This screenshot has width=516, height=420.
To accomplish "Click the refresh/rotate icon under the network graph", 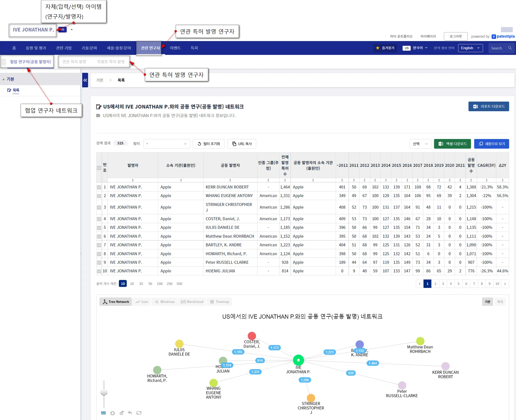I will [x=113, y=413].
